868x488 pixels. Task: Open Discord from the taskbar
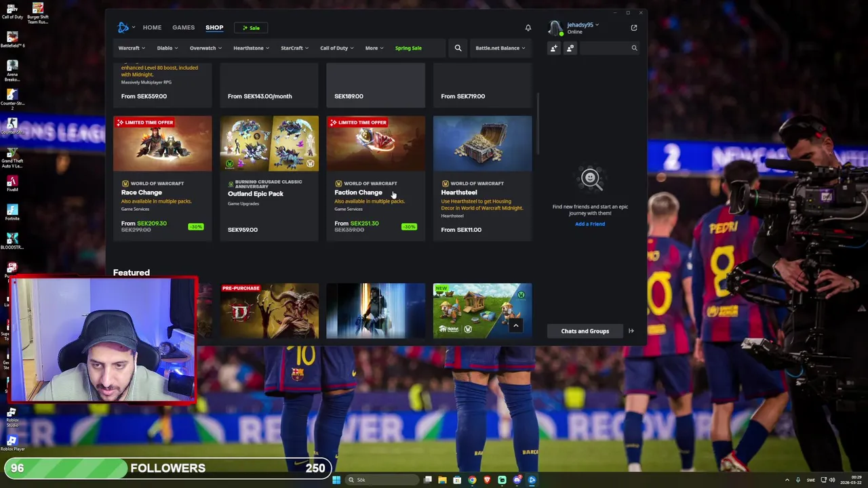[x=517, y=480]
